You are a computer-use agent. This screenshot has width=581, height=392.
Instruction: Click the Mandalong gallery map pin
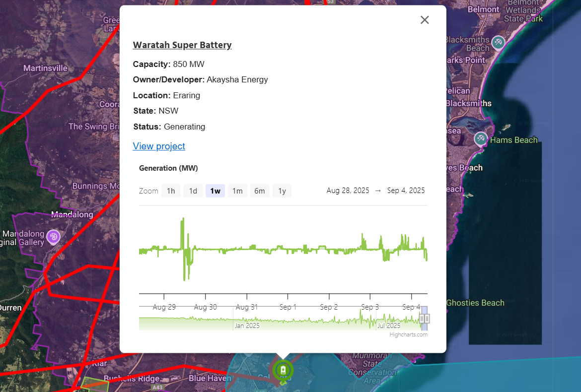(x=53, y=237)
